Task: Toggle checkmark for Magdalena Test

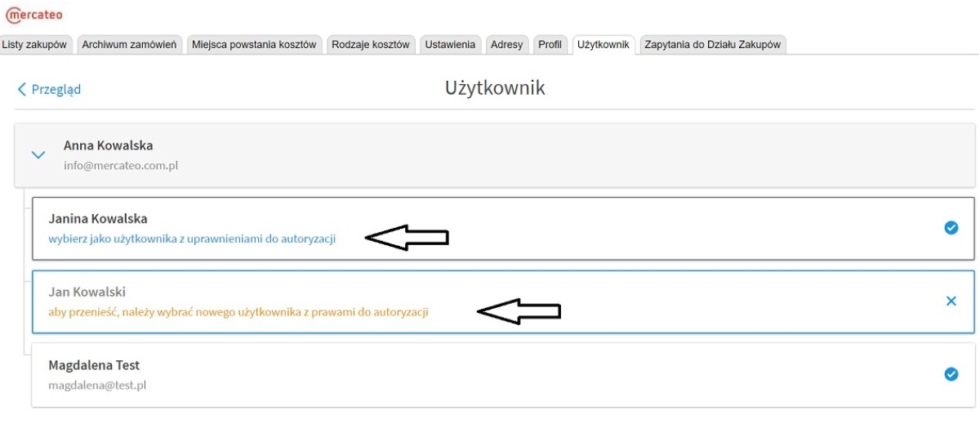Action: coord(951,374)
